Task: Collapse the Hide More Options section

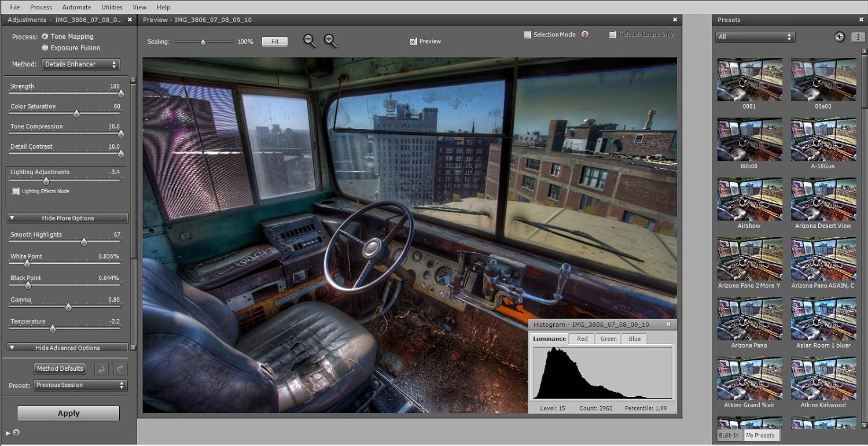Action: pos(67,218)
